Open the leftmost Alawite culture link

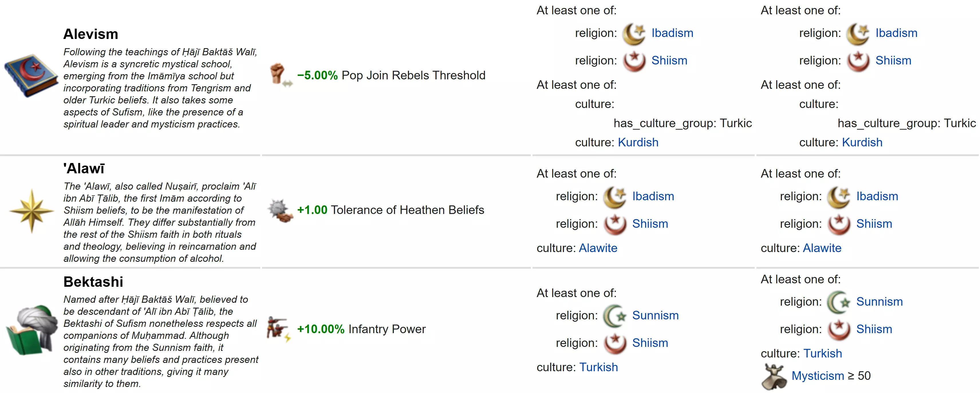point(598,248)
